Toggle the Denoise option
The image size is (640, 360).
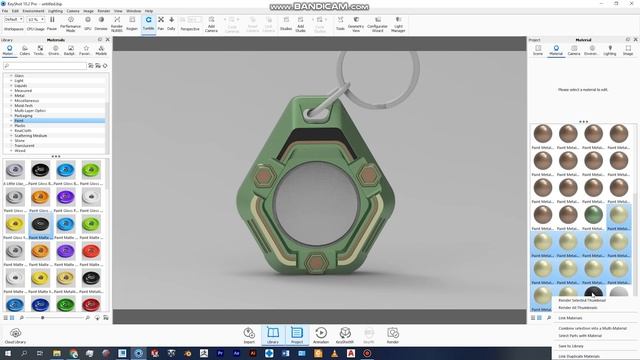(101, 24)
